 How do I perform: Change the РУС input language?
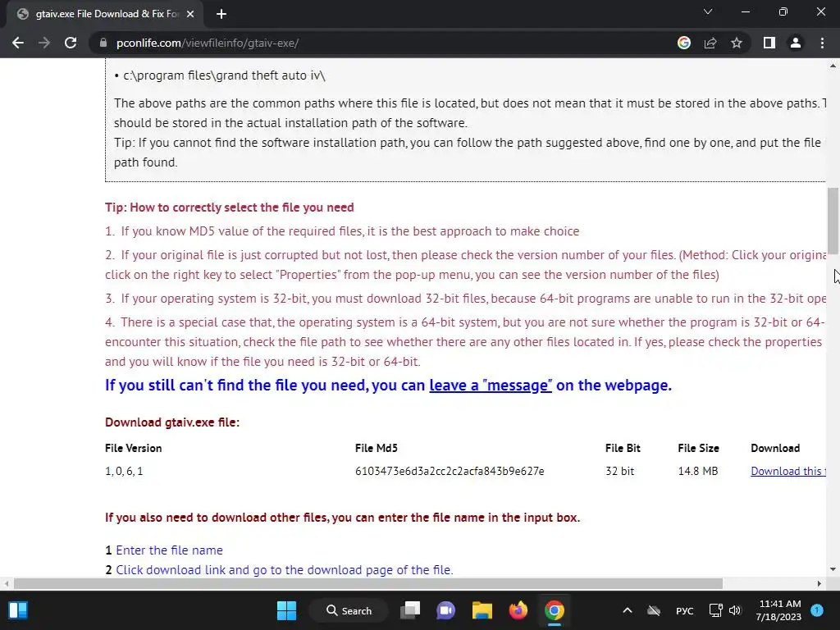pos(685,610)
